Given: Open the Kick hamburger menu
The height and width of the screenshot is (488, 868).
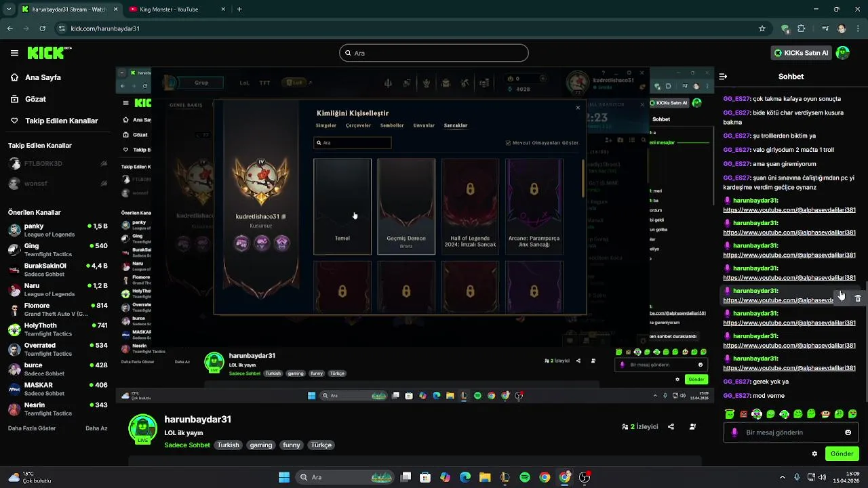Looking at the screenshot, I should [x=14, y=53].
